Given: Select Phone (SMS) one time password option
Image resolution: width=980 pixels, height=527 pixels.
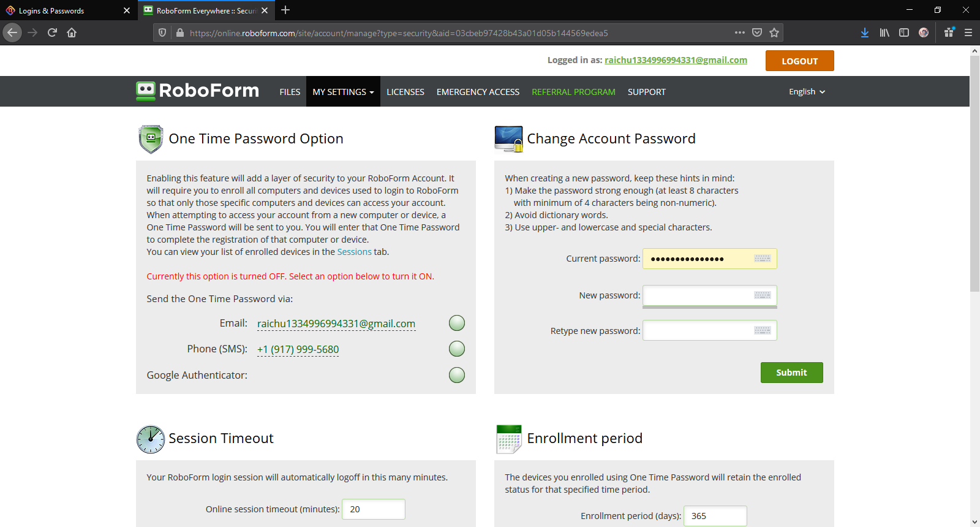Looking at the screenshot, I should tap(457, 349).
